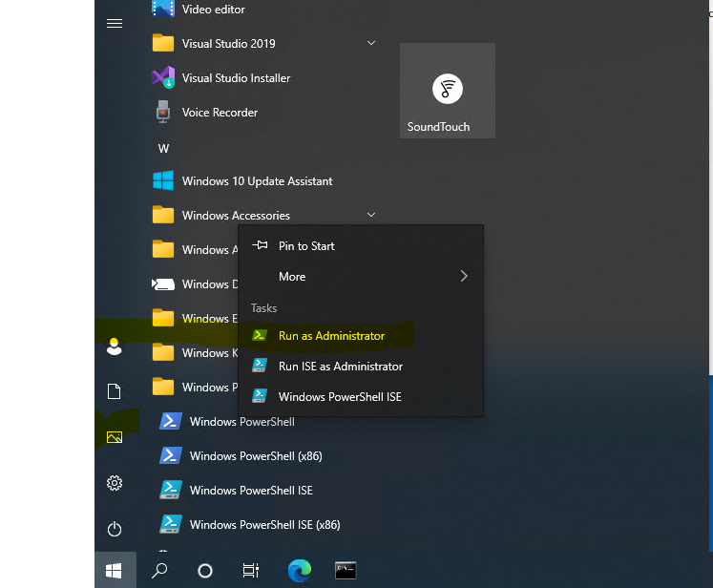Click the Windows Start button

[x=114, y=570]
